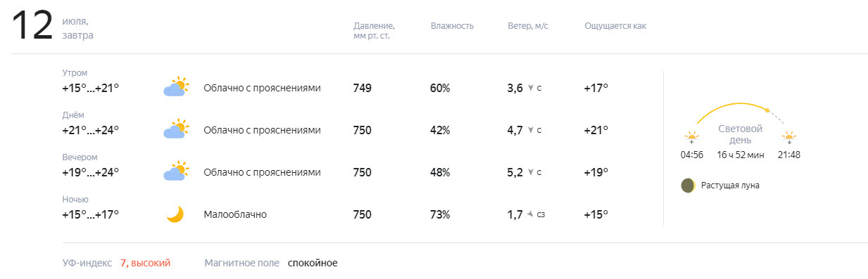
Task: Click the Магнитное поле спокойное value
Action: click(313, 263)
